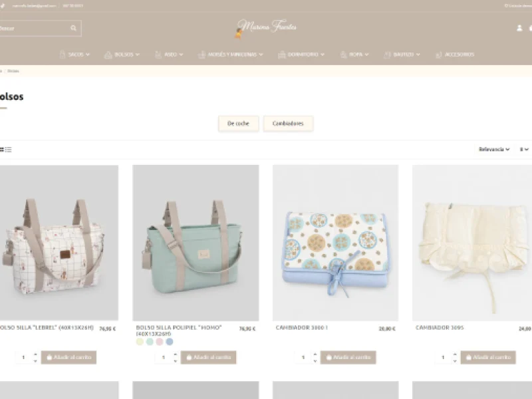Select the pink color swatch
This screenshot has height=399, width=532.
(160, 342)
